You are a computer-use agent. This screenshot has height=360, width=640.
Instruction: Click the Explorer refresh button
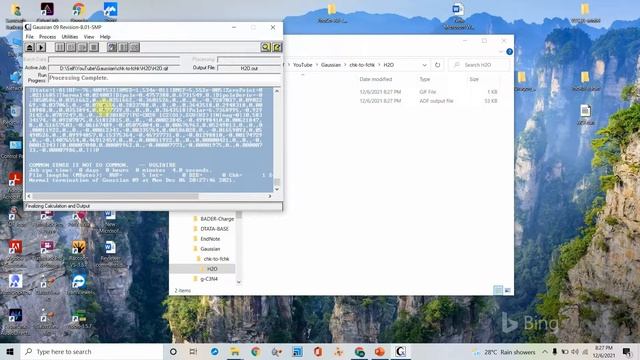tap(438, 65)
